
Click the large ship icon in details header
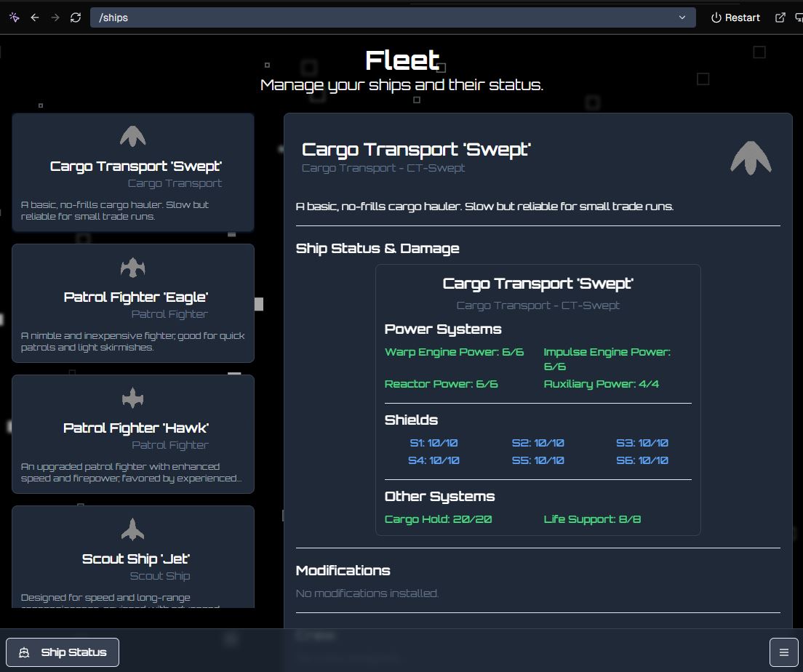[751, 158]
